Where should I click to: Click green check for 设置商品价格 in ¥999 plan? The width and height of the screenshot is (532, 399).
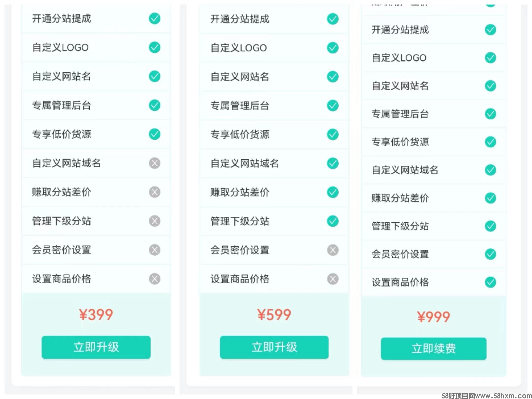point(490,282)
